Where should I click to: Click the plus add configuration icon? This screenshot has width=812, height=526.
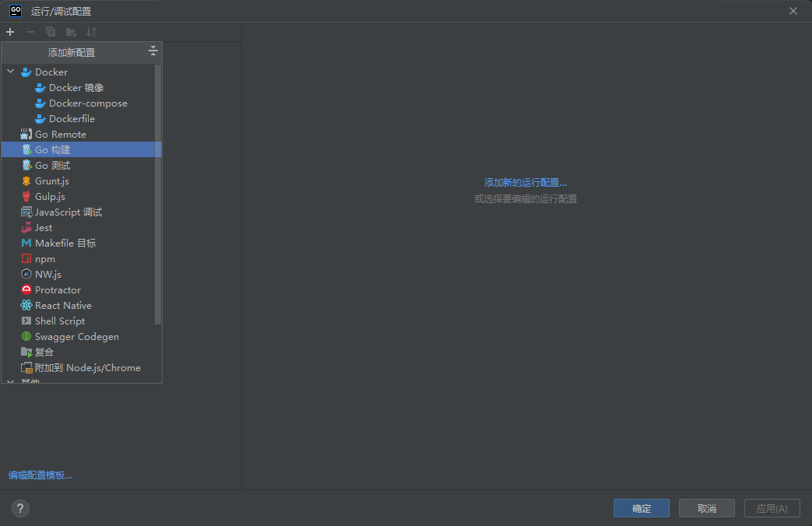[10, 32]
